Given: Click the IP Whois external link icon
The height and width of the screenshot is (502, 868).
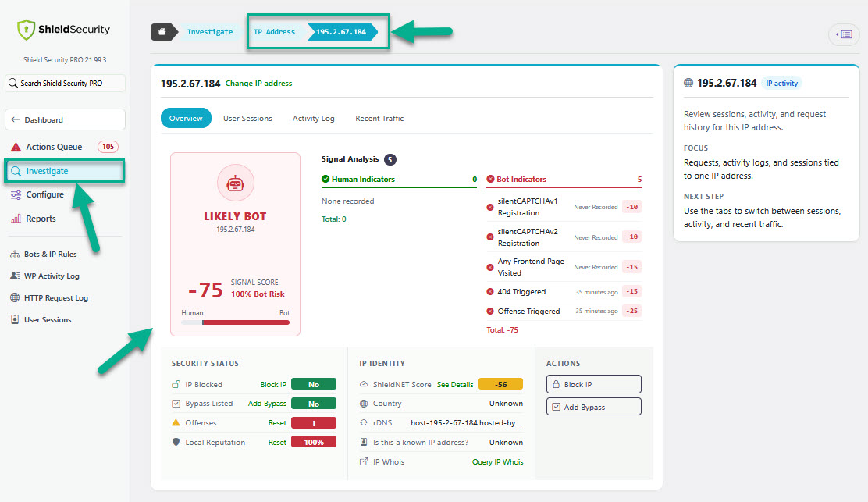Looking at the screenshot, I should point(364,461).
